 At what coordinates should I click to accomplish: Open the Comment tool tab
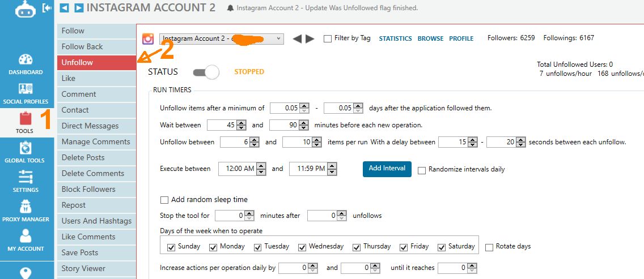tap(96, 95)
